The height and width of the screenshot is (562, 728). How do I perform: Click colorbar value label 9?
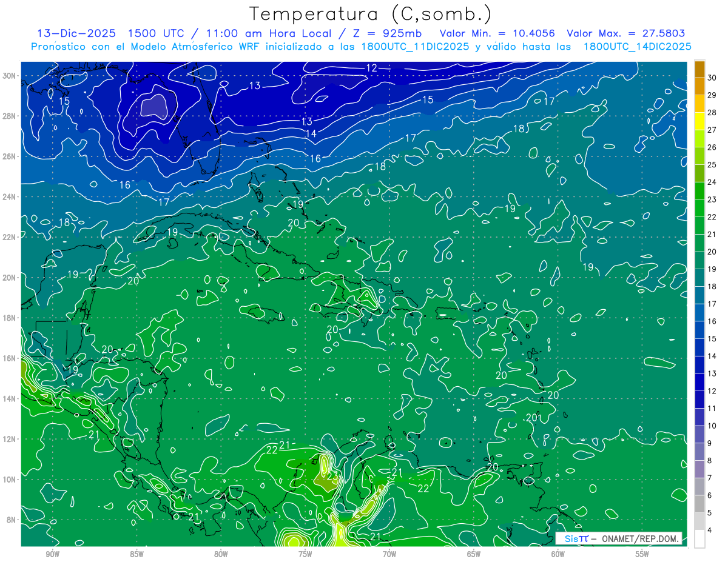(710, 443)
